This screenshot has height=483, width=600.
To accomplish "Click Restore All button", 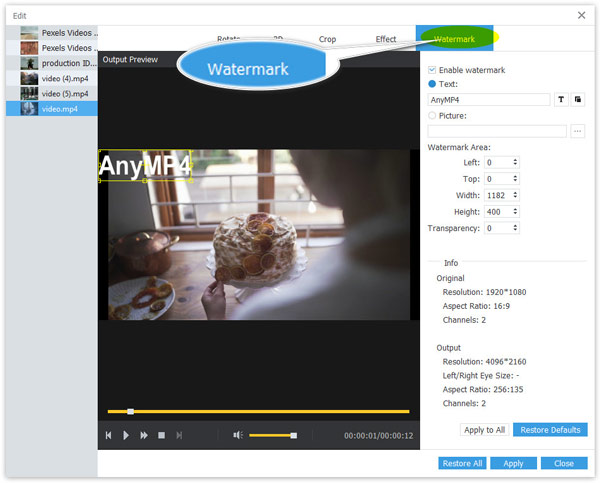I will (462, 463).
